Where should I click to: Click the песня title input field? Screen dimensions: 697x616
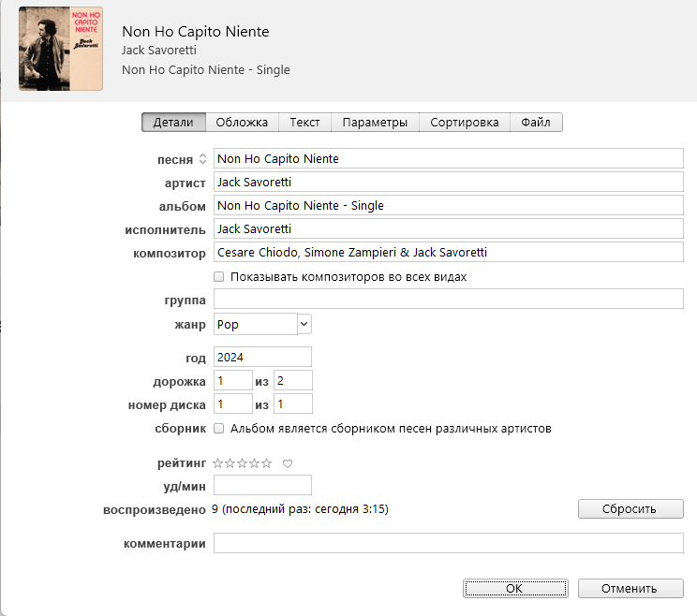click(x=449, y=158)
